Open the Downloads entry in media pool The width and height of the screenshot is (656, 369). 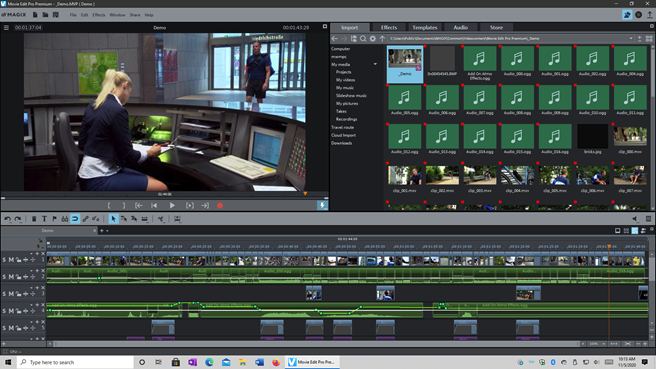click(341, 143)
